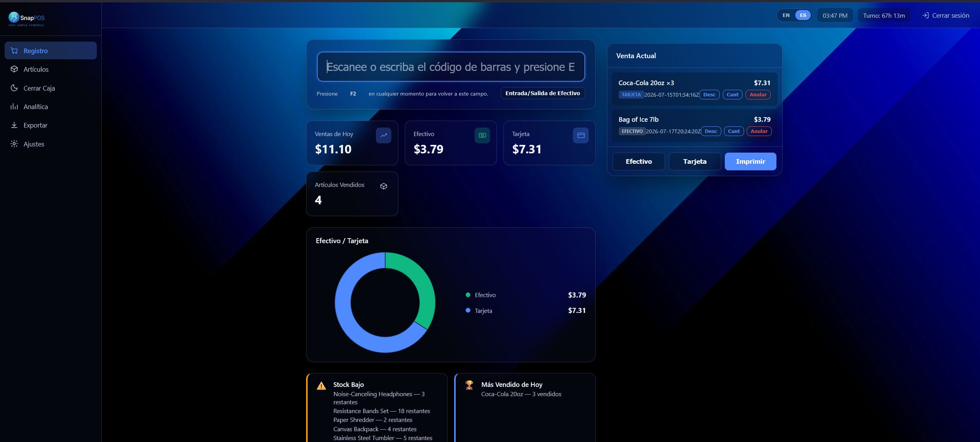Viewport: 980px width, 442px height.
Task: Select the ES language option
Action: click(803, 15)
